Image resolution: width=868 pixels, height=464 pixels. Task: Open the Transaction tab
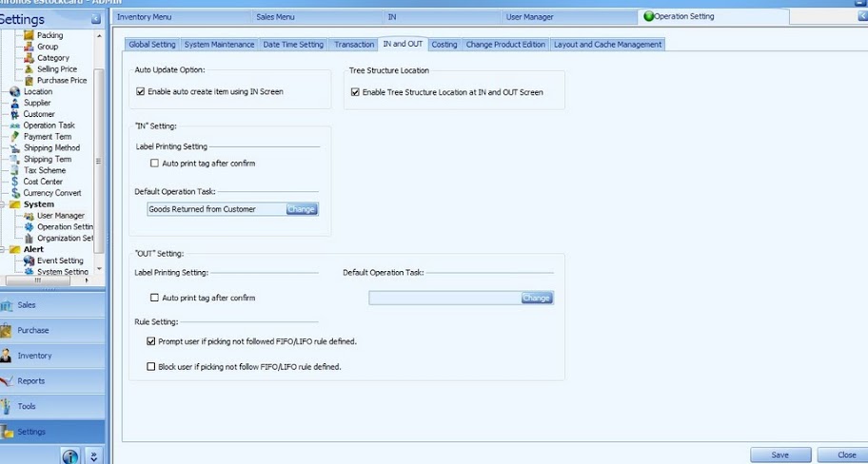coord(354,45)
